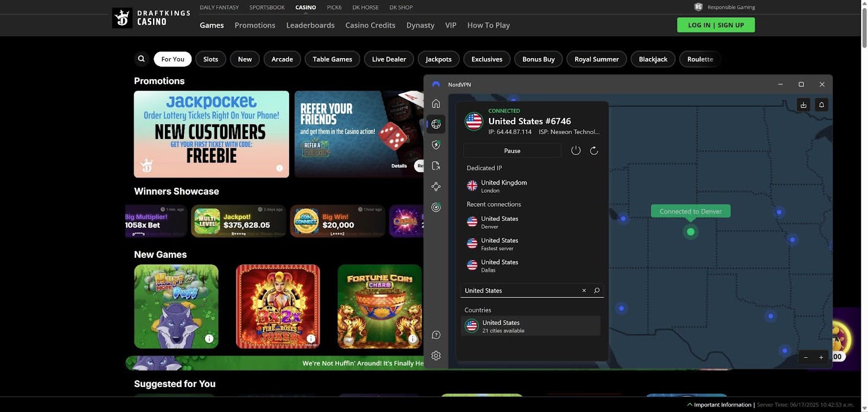Go to Daily Fantasy top link

point(219,7)
